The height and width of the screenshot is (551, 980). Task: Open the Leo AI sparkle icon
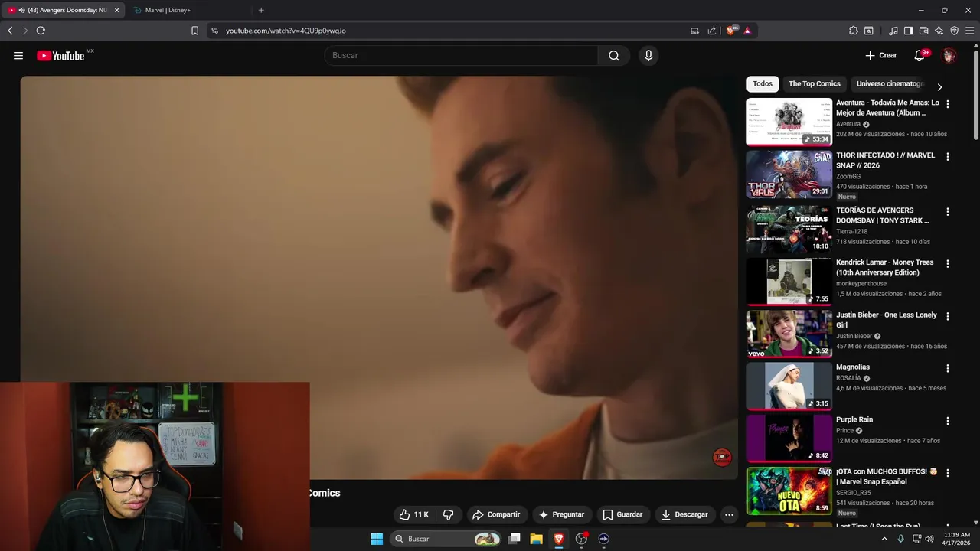[x=939, y=31]
